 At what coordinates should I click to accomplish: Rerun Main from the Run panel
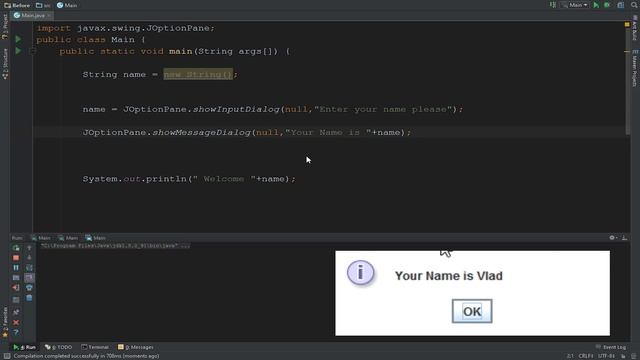tap(16, 248)
